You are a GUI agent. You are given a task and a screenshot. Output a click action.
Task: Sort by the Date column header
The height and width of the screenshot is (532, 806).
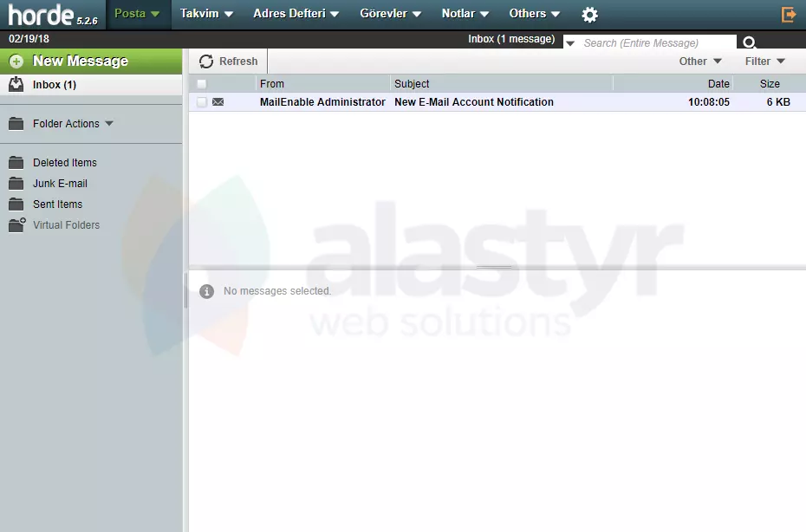(x=718, y=84)
